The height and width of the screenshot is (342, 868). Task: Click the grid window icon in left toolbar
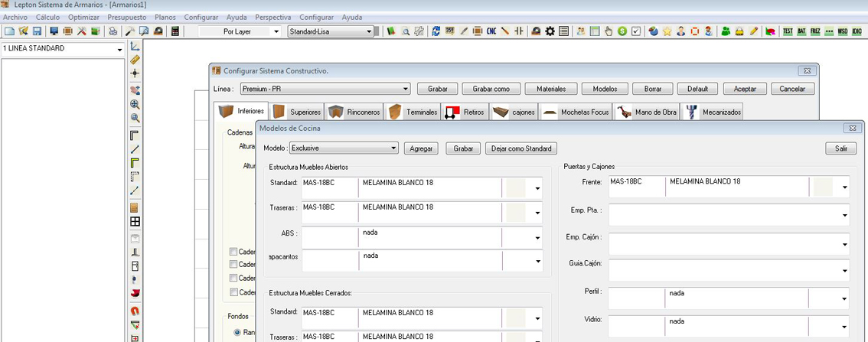tap(135, 221)
